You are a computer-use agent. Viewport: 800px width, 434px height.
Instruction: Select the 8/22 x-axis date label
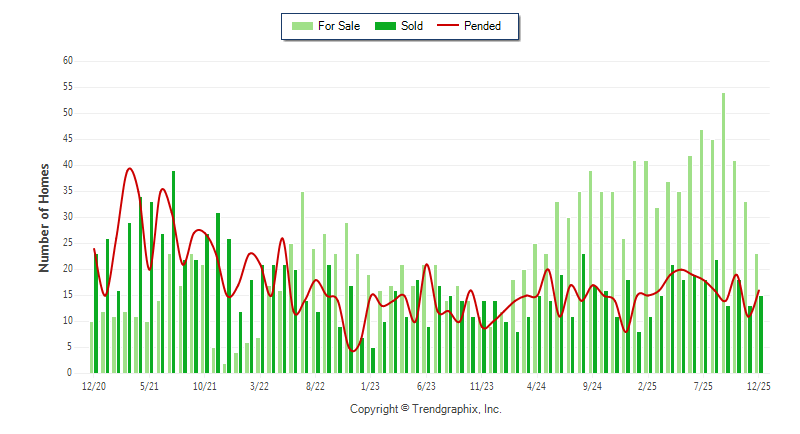[x=315, y=386]
